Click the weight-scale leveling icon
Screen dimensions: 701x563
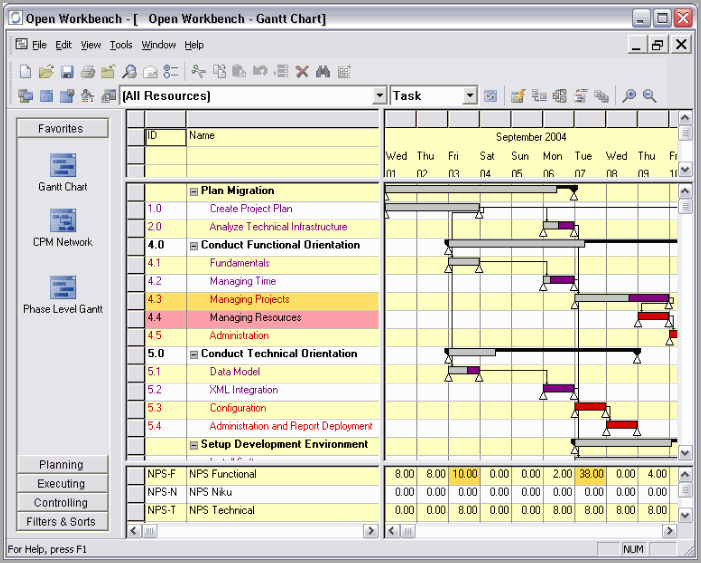[88, 96]
